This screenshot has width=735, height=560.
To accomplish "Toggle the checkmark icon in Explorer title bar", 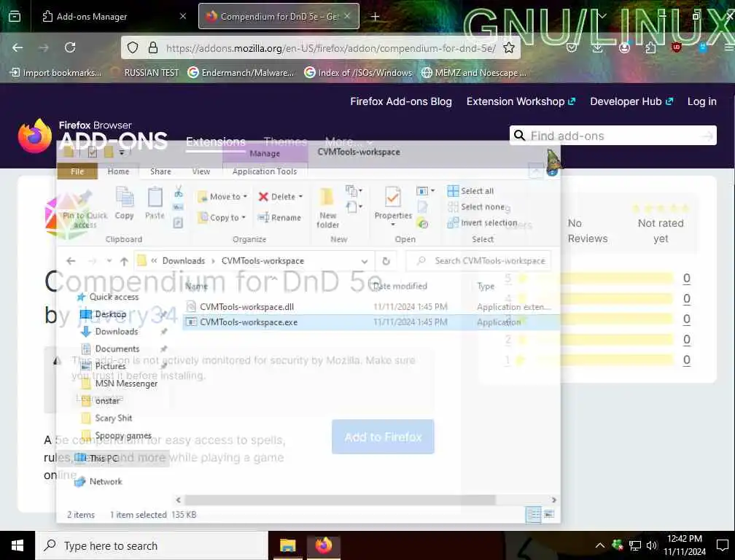I will [x=93, y=152].
